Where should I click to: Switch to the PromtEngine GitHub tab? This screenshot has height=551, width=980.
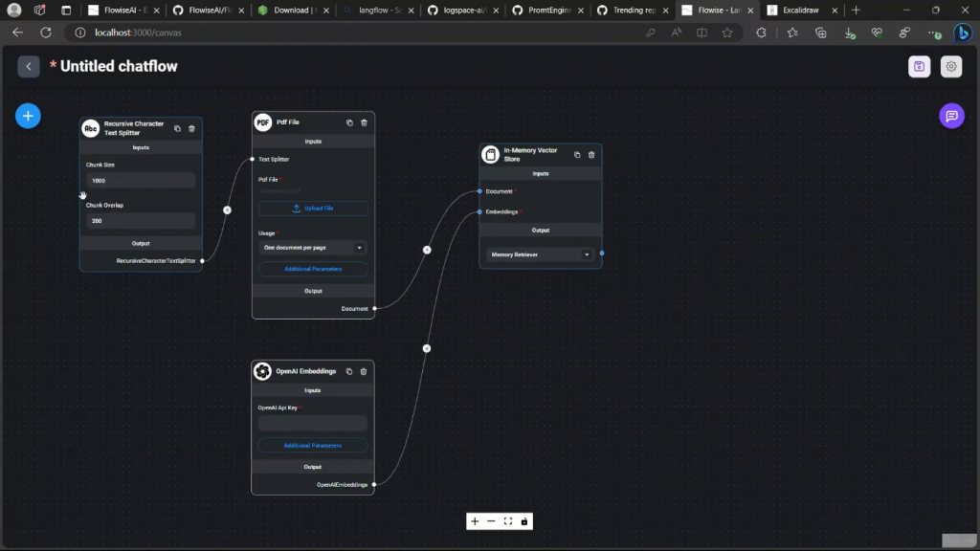[547, 10]
